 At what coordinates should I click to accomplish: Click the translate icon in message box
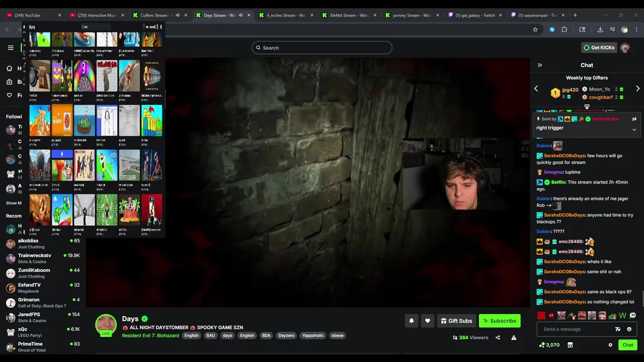click(618, 329)
